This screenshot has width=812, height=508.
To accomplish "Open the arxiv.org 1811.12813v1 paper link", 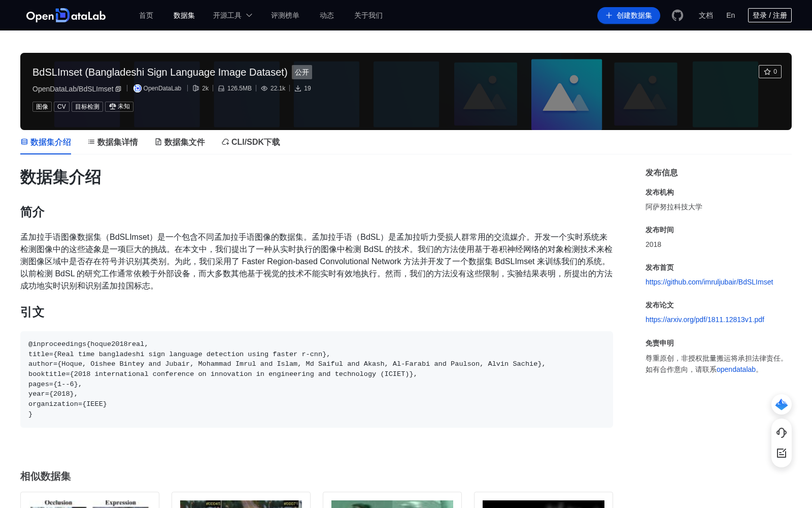I will point(705,320).
